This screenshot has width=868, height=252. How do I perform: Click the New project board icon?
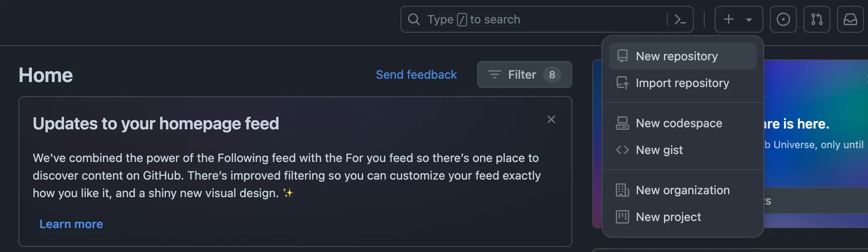[623, 217]
